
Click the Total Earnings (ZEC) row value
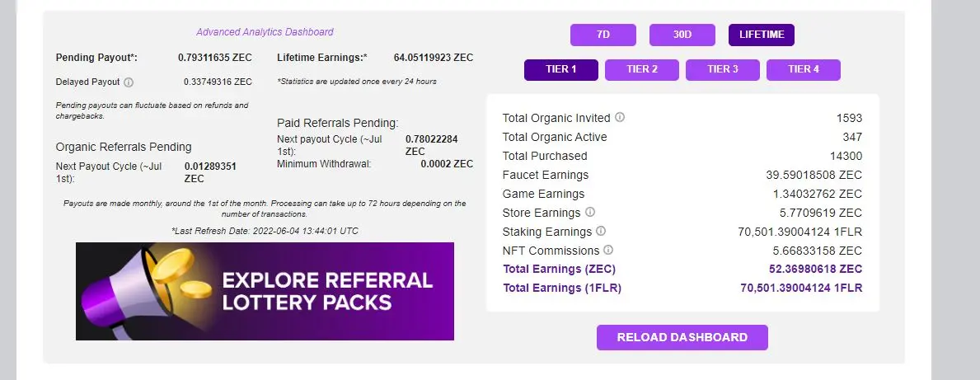[x=816, y=269]
